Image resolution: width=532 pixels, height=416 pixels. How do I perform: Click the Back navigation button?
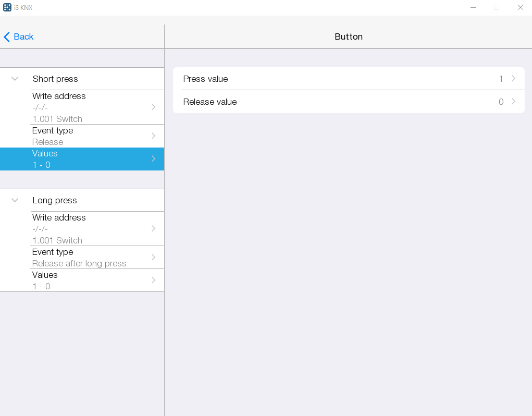[18, 36]
